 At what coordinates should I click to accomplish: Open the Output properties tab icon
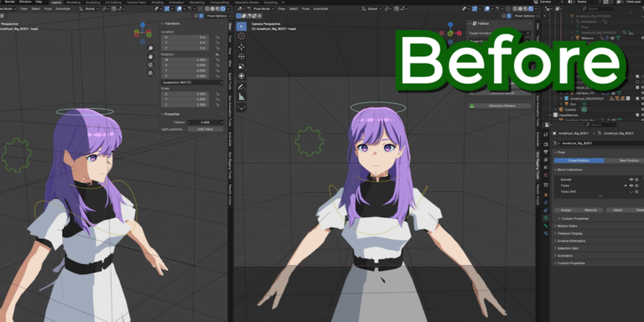[x=546, y=152]
